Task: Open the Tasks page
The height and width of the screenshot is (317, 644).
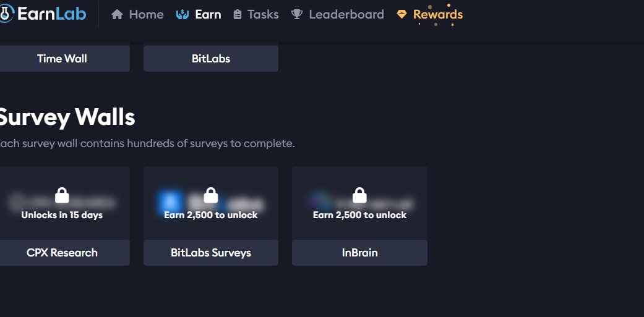Action: (256, 15)
